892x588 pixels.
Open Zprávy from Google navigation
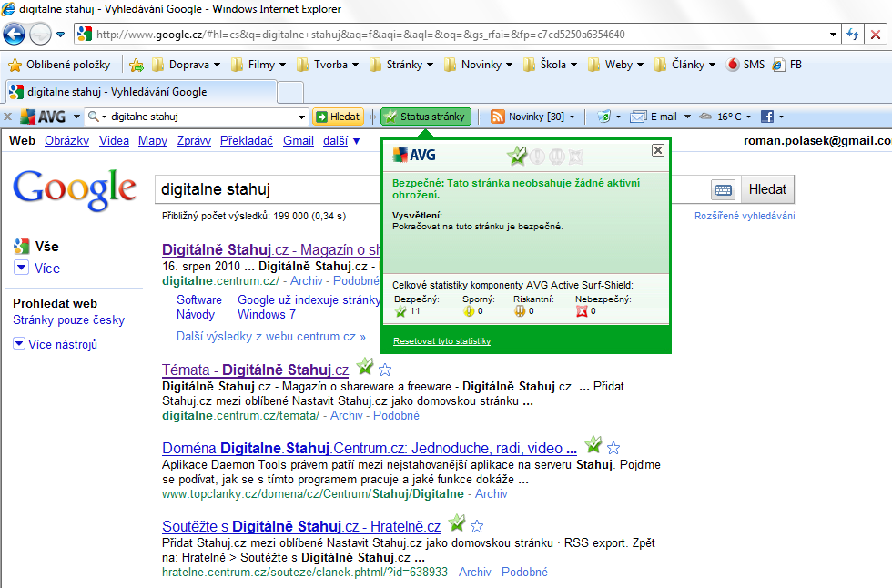point(194,140)
